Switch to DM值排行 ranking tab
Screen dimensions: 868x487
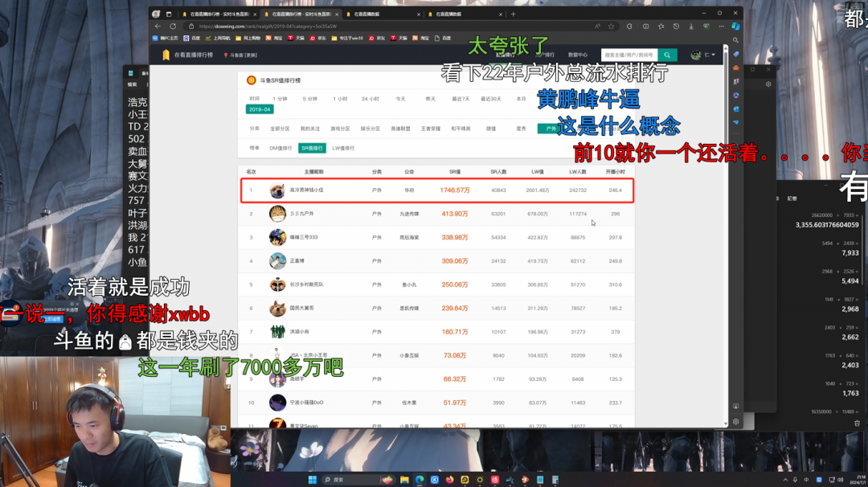(x=280, y=149)
